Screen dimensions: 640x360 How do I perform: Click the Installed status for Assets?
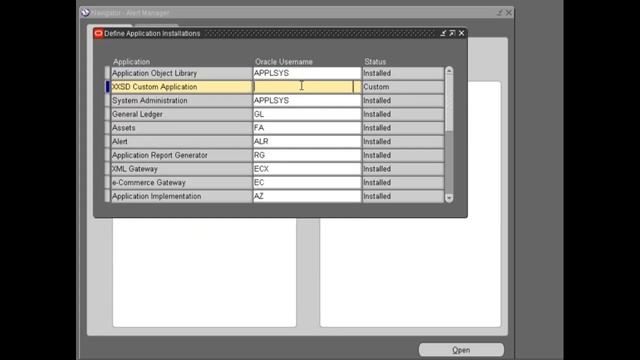pos(403,128)
